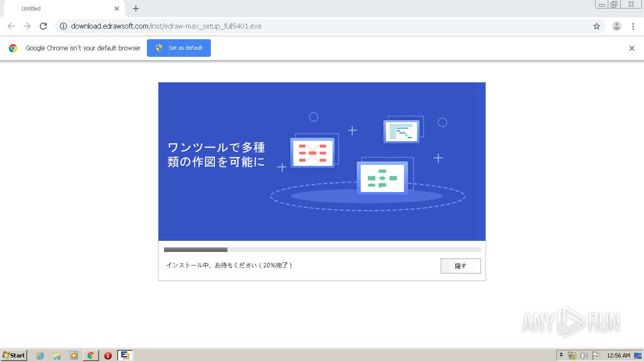Open the Windows Start menu
The image size is (644, 362).
point(14,355)
